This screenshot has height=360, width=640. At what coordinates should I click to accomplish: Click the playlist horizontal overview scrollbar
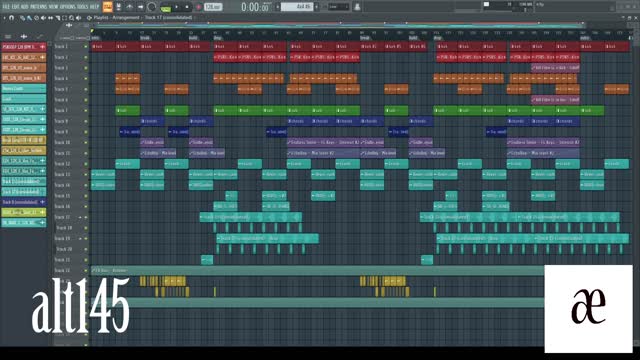point(338,25)
